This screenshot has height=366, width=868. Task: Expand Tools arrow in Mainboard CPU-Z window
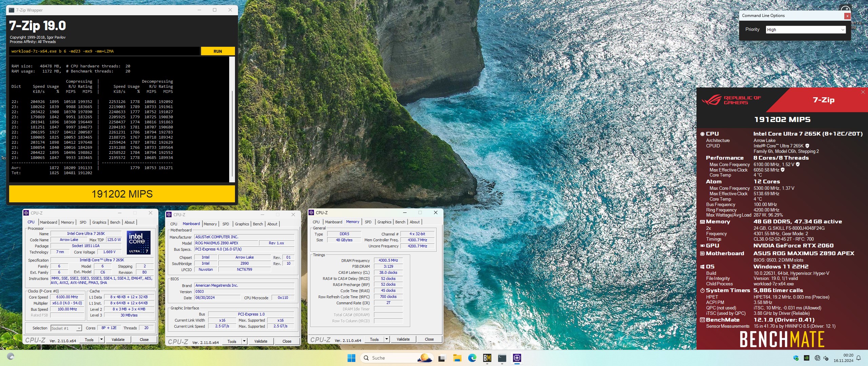click(244, 341)
